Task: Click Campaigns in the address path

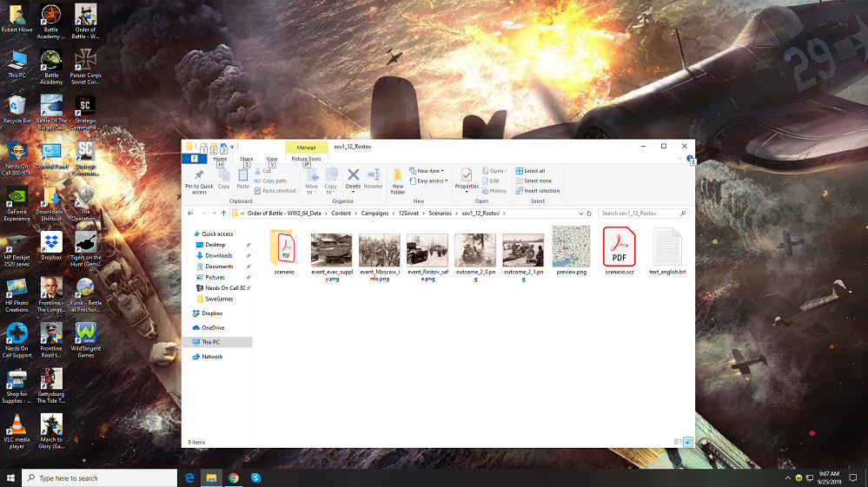Action: pos(374,214)
